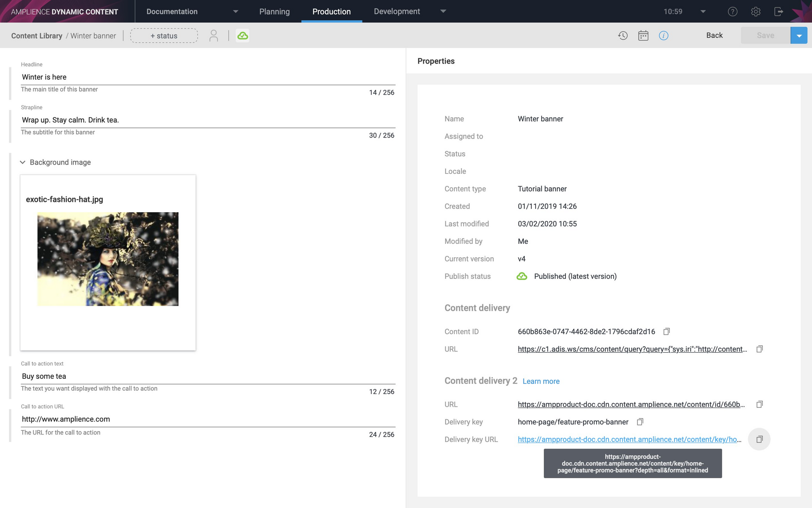Click the assignee person icon

click(x=214, y=36)
